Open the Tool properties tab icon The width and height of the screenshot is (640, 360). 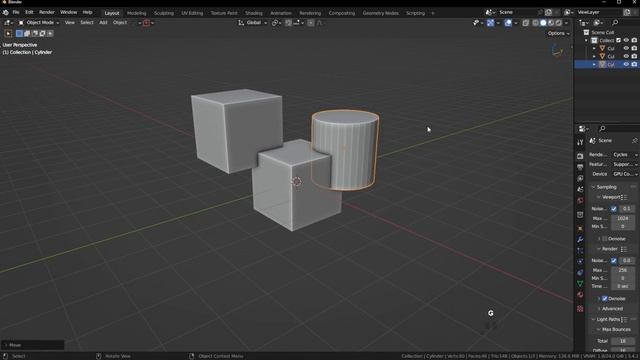coord(580,142)
